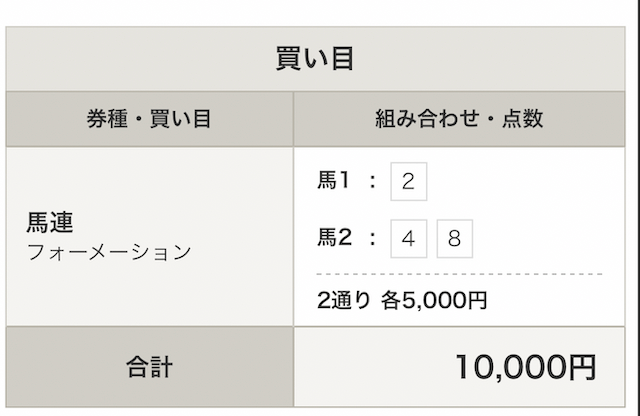Click the 買い目 title heading
640x416 pixels.
pyautogui.click(x=315, y=59)
